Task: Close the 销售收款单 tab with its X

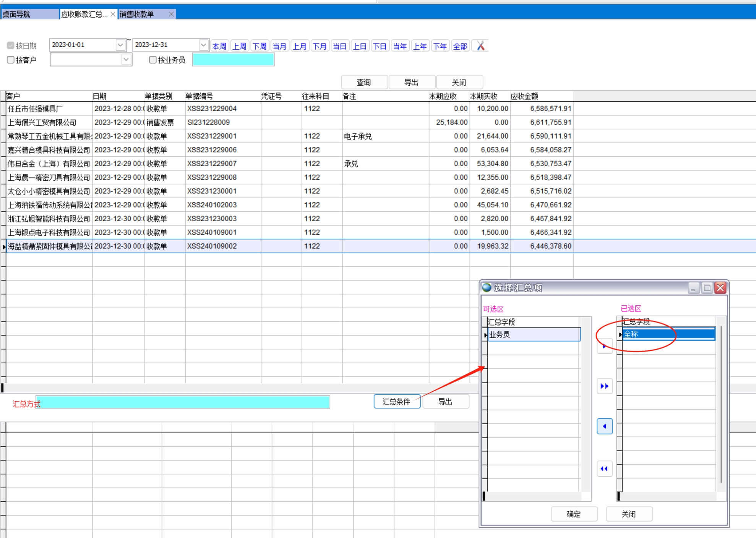Action: click(171, 14)
